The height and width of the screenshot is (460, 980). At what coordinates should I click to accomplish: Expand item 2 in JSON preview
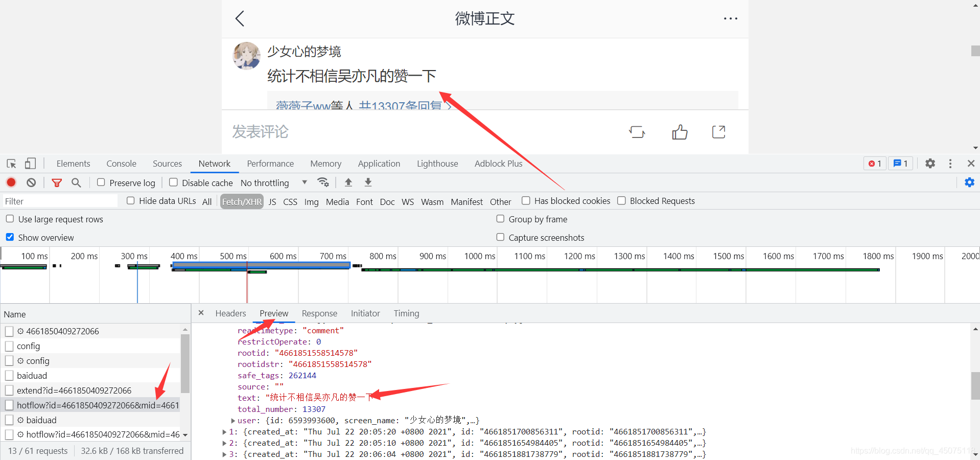224,443
